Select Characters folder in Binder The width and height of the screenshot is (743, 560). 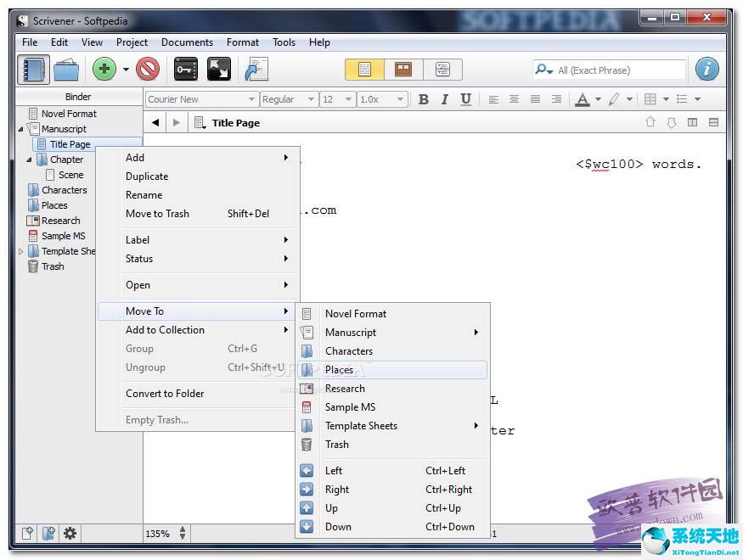click(58, 190)
